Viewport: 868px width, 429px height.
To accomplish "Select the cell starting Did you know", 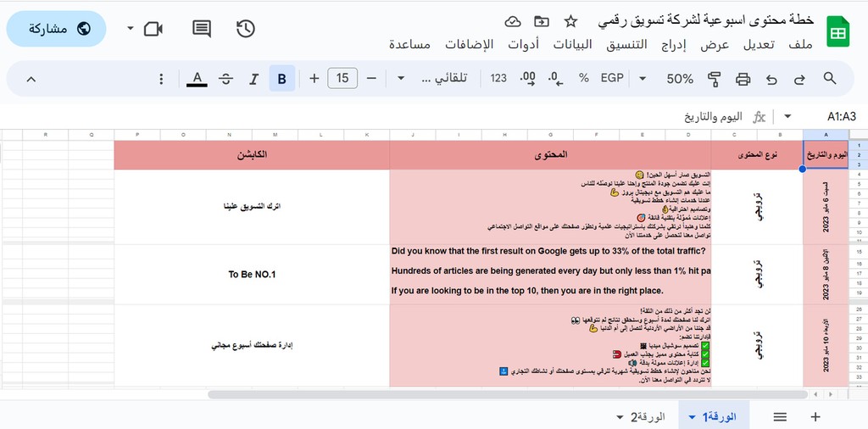I will 550,274.
